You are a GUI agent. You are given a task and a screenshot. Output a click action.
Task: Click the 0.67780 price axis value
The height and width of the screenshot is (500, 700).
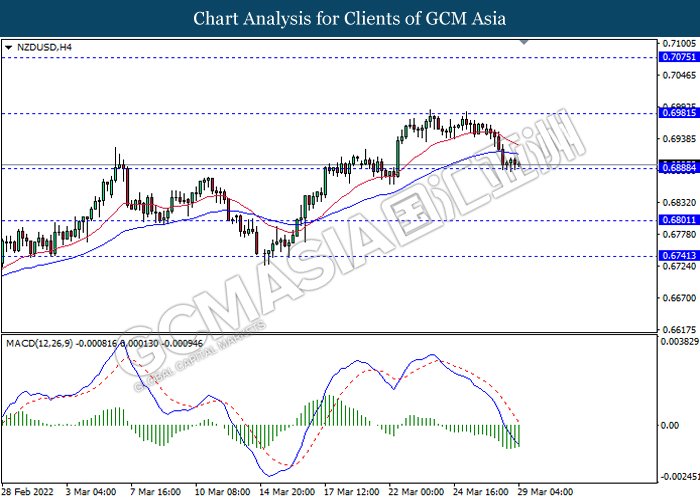pos(679,234)
